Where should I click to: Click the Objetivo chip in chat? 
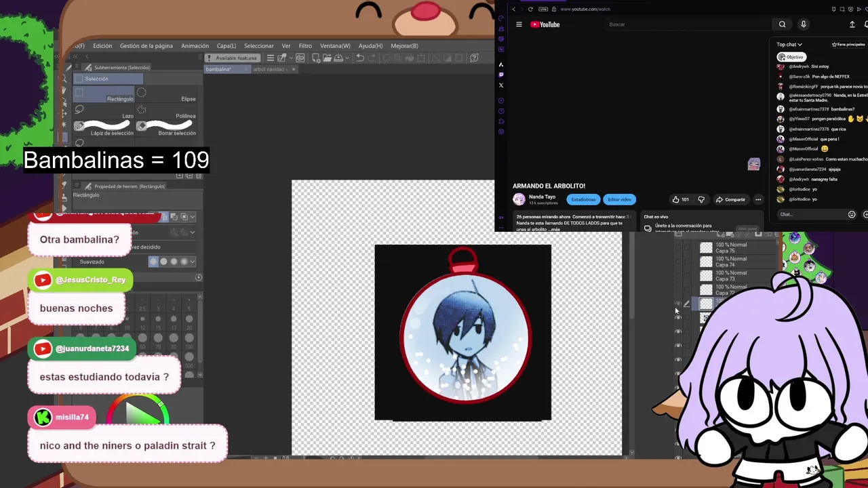click(x=791, y=57)
